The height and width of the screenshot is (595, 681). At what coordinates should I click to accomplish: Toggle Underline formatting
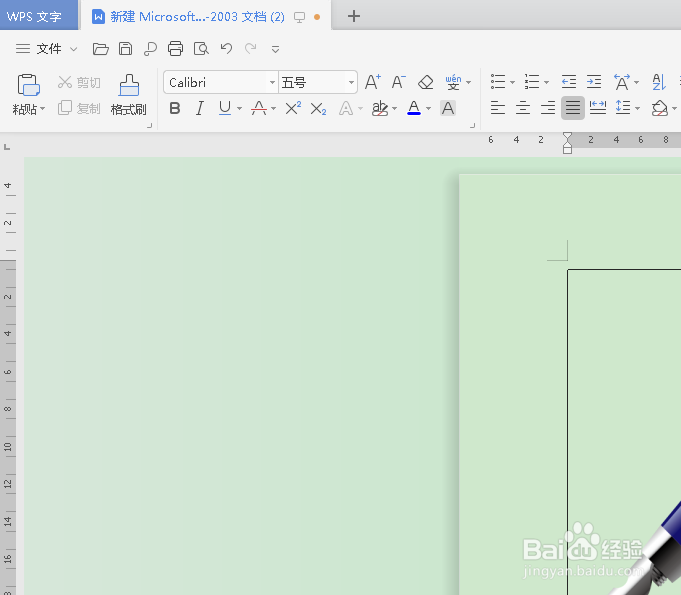(225, 108)
